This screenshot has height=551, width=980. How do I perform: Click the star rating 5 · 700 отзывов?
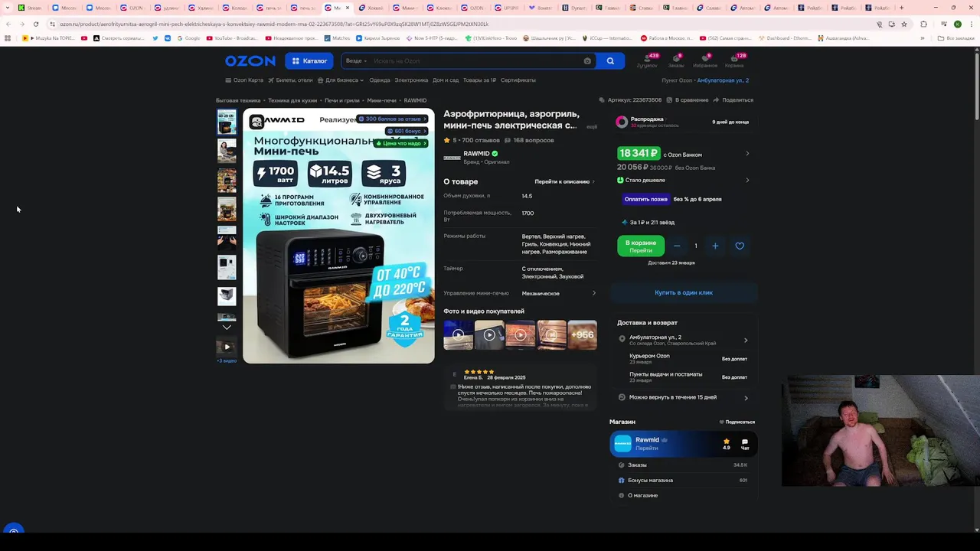[472, 140]
